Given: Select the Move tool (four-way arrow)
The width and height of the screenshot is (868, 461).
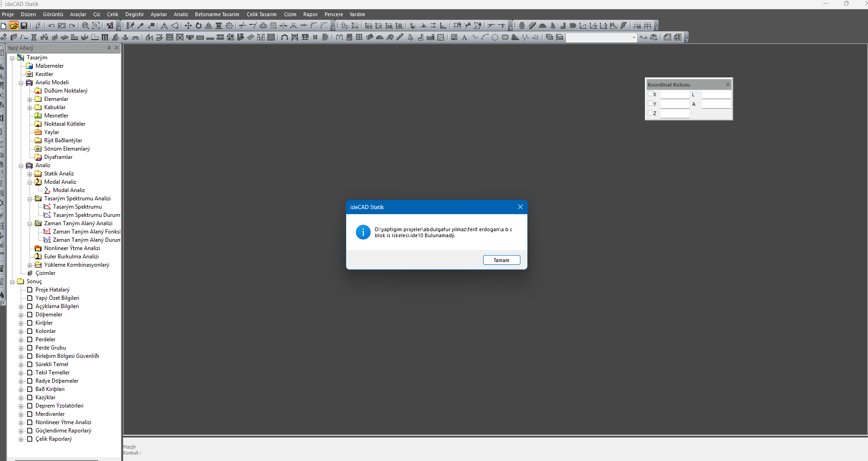Looking at the screenshot, I should coord(188,26).
